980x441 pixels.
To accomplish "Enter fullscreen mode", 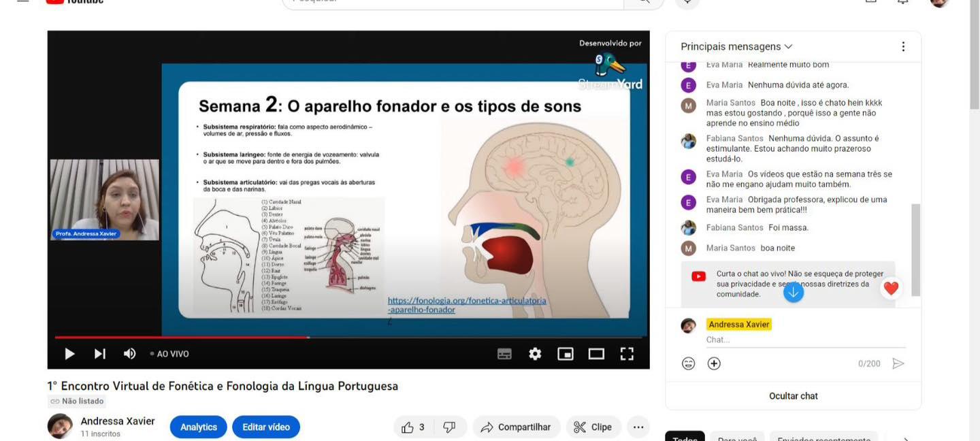I will [627, 354].
